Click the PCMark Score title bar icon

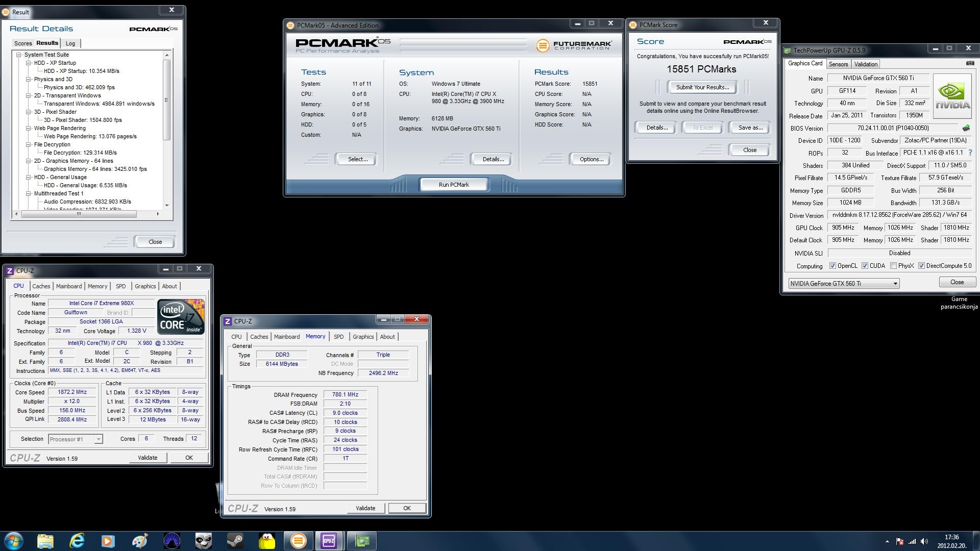click(633, 24)
